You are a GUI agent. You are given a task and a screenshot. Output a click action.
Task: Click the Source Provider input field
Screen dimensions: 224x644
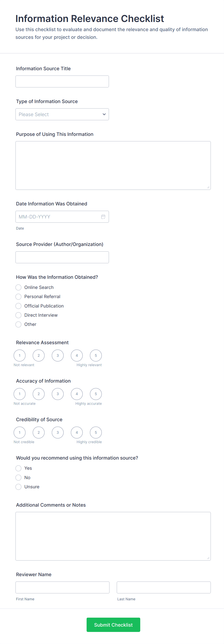click(62, 257)
